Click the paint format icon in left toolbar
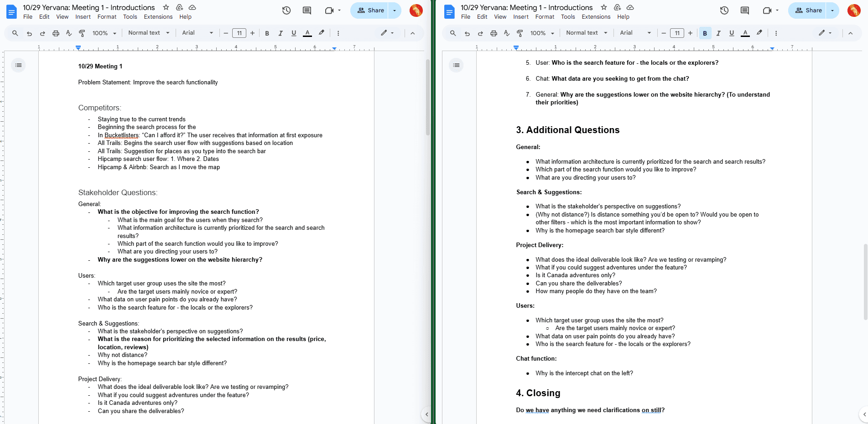 pyautogui.click(x=82, y=33)
